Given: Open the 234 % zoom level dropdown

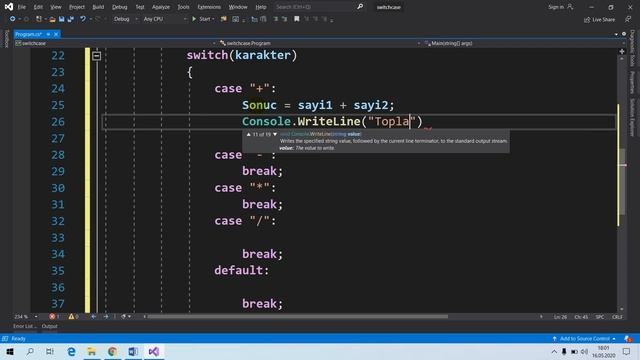Looking at the screenshot, I should tap(25, 317).
